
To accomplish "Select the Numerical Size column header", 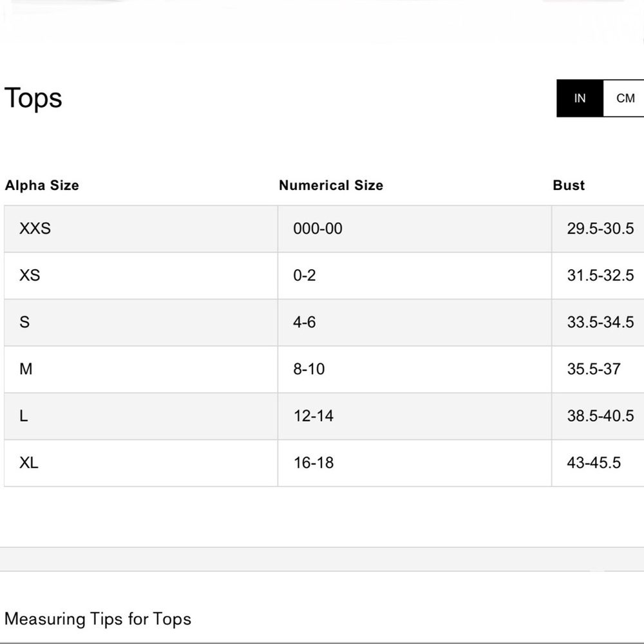I will 331,185.
